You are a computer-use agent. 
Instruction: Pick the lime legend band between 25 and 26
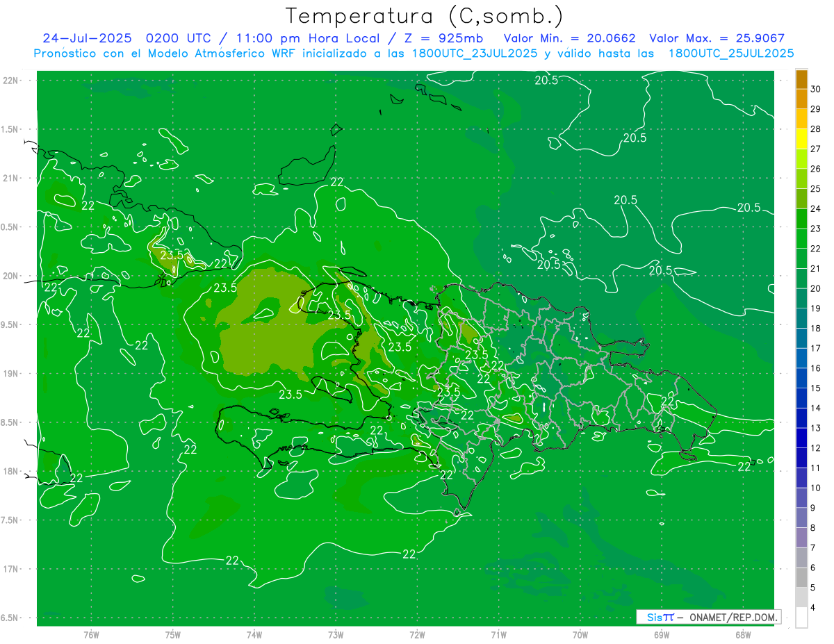pos(801,179)
